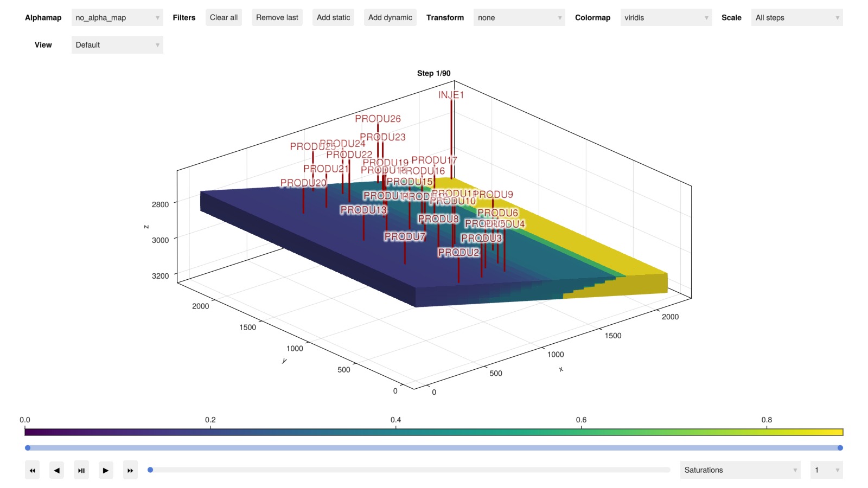Click the left handle of the color range slider
Image resolution: width=868 pixels, height=488 pixels.
click(x=28, y=448)
